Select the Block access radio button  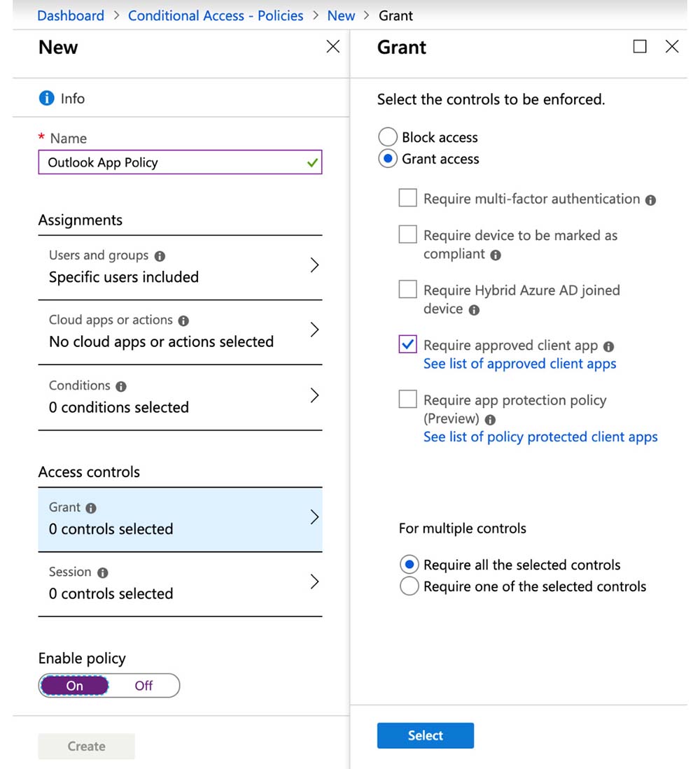(388, 137)
